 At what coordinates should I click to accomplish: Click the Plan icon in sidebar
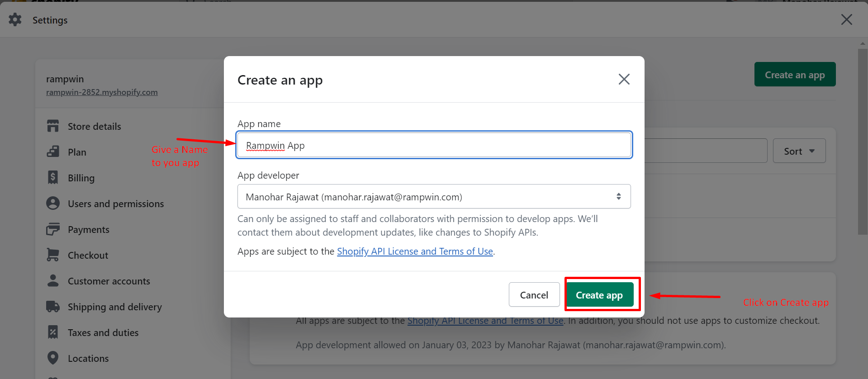pos(53,152)
